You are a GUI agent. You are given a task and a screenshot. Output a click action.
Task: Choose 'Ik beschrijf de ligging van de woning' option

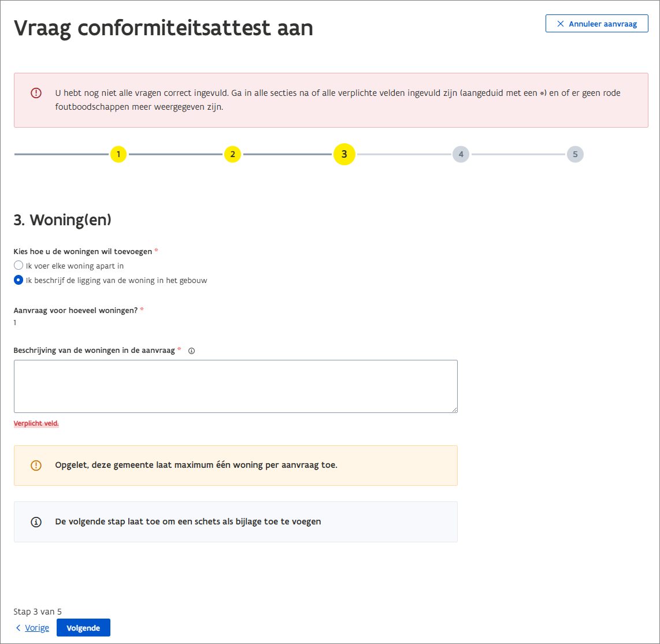click(x=18, y=280)
